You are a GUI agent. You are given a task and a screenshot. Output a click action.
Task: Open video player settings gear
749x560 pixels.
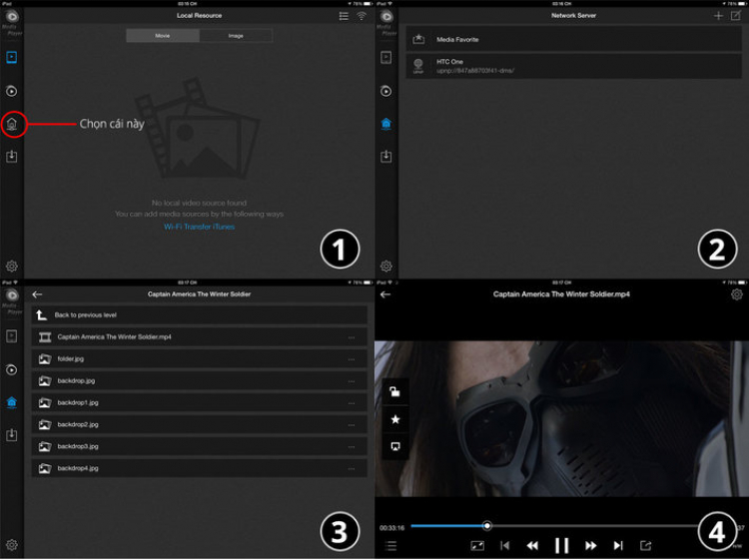coord(737,294)
